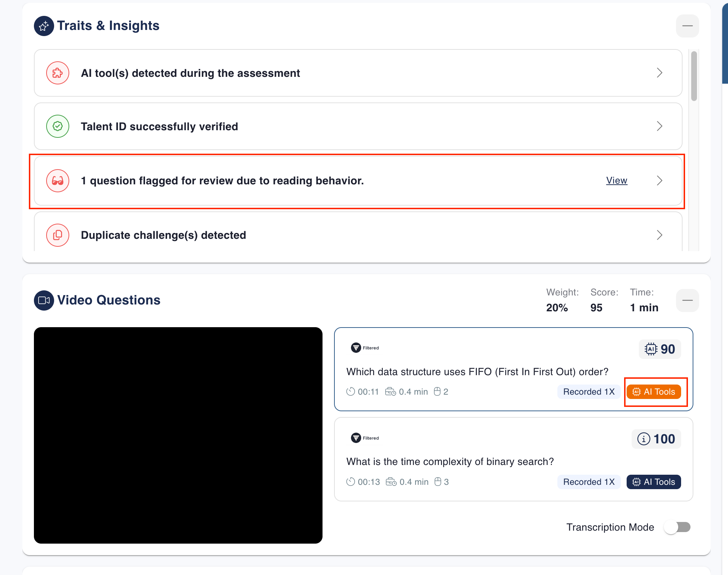Image resolution: width=728 pixels, height=575 pixels.
Task: Click dark AI Tools button on binary search question
Action: pyautogui.click(x=654, y=482)
